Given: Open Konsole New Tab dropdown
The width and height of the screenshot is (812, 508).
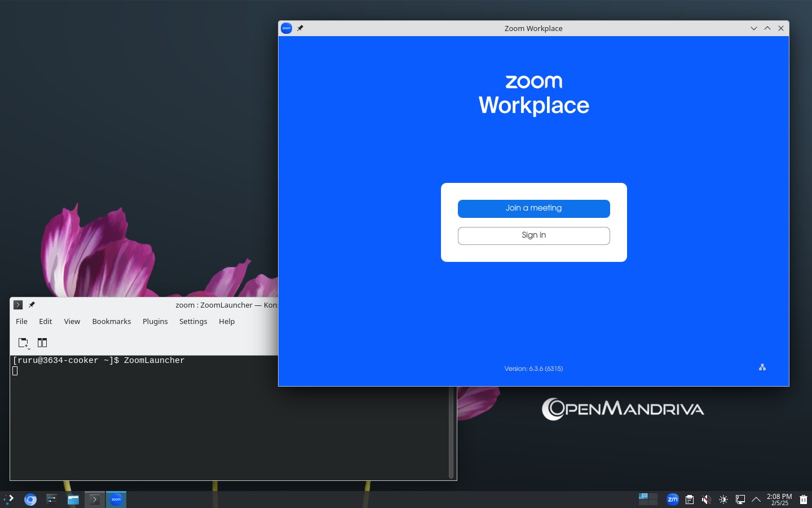Looking at the screenshot, I should tap(24, 343).
